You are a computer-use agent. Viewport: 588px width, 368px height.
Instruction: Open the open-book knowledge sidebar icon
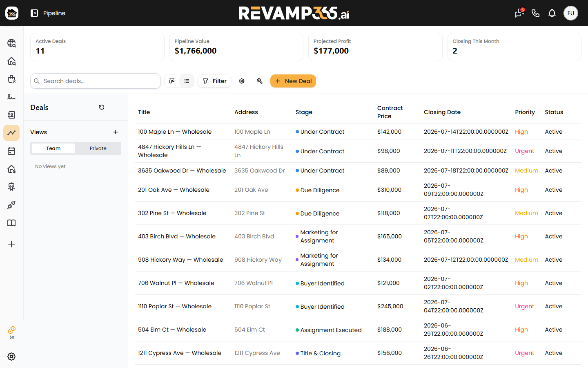11,223
